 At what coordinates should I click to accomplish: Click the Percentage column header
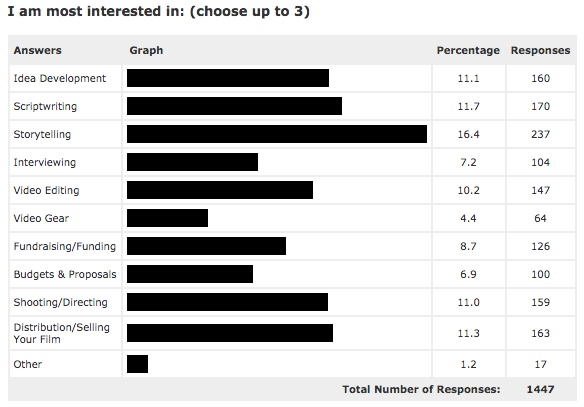pyautogui.click(x=468, y=50)
